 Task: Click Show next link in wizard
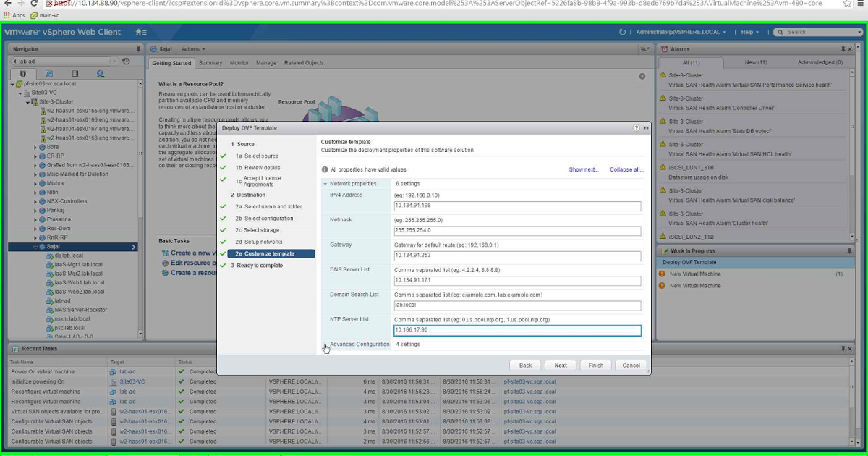pyautogui.click(x=584, y=169)
